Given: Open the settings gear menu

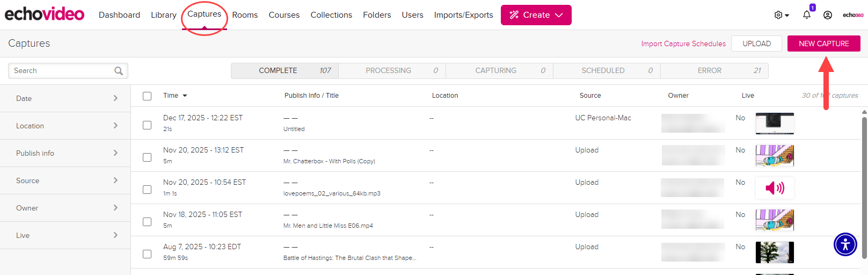Looking at the screenshot, I should [781, 15].
